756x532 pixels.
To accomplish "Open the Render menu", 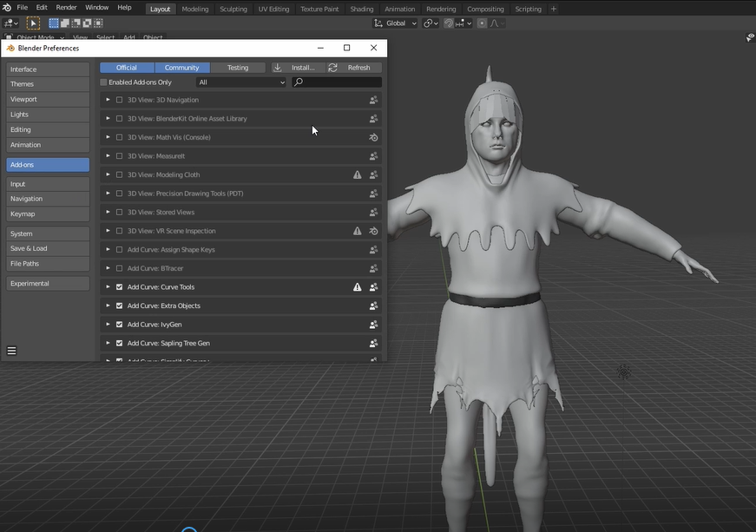I will [x=66, y=7].
